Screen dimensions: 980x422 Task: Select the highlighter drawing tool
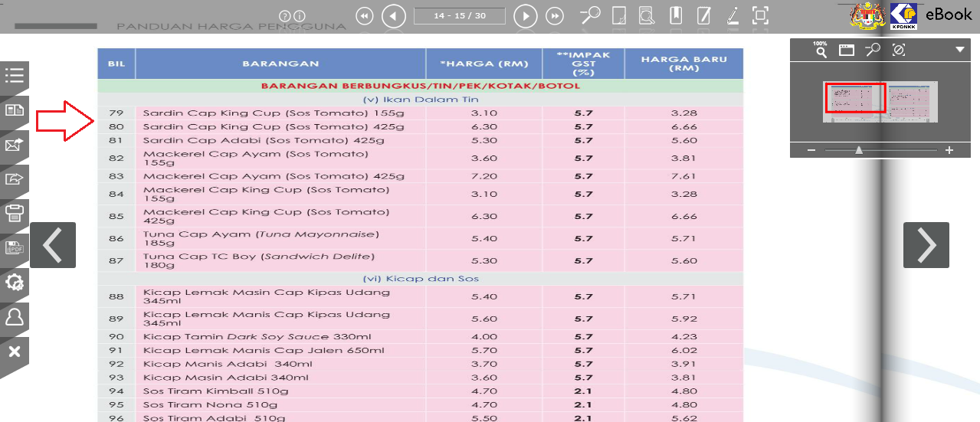coord(732,15)
